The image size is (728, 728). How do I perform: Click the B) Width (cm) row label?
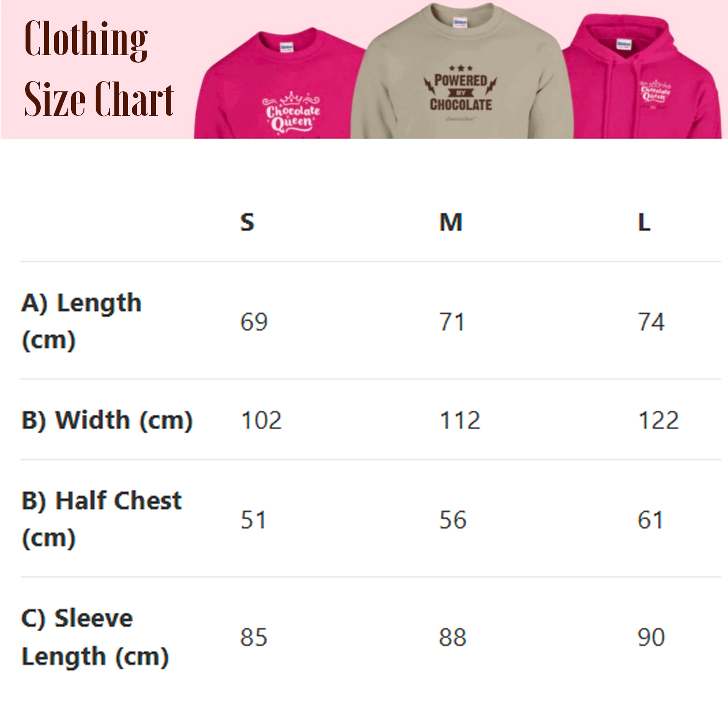[x=107, y=420]
